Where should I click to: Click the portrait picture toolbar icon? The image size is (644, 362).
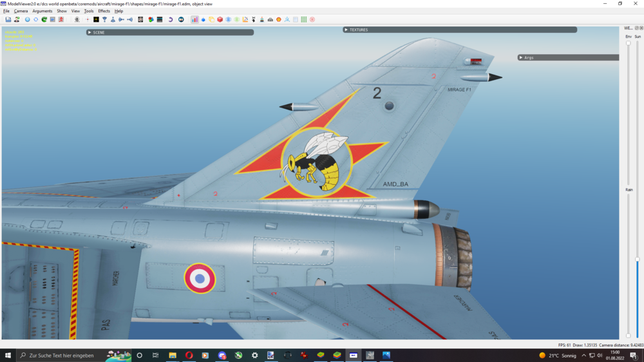tap(140, 19)
